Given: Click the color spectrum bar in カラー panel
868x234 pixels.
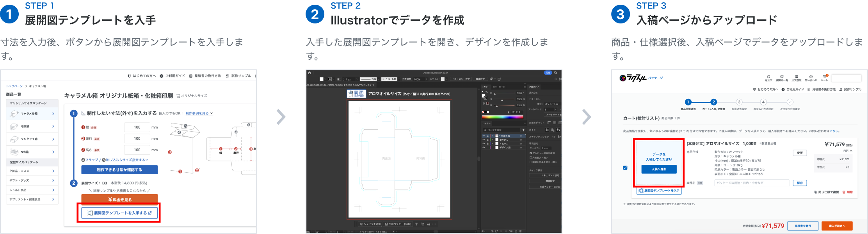Looking at the screenshot, I should [x=503, y=117].
